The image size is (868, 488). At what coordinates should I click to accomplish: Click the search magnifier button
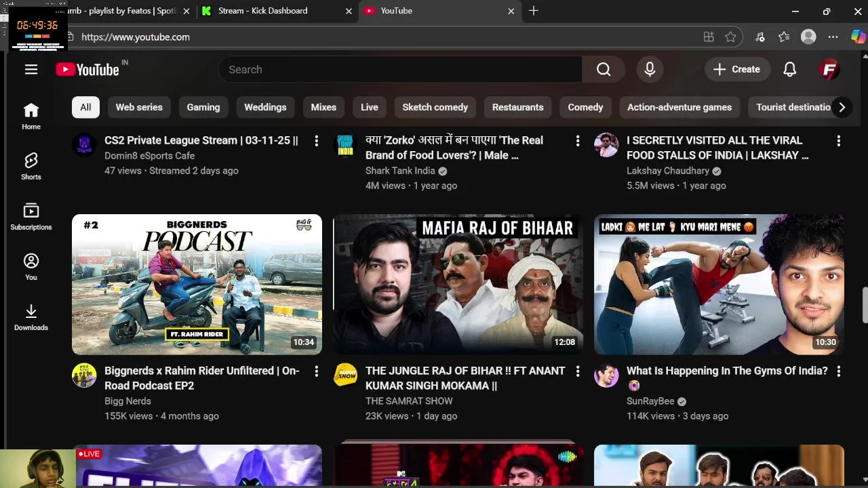[604, 69]
